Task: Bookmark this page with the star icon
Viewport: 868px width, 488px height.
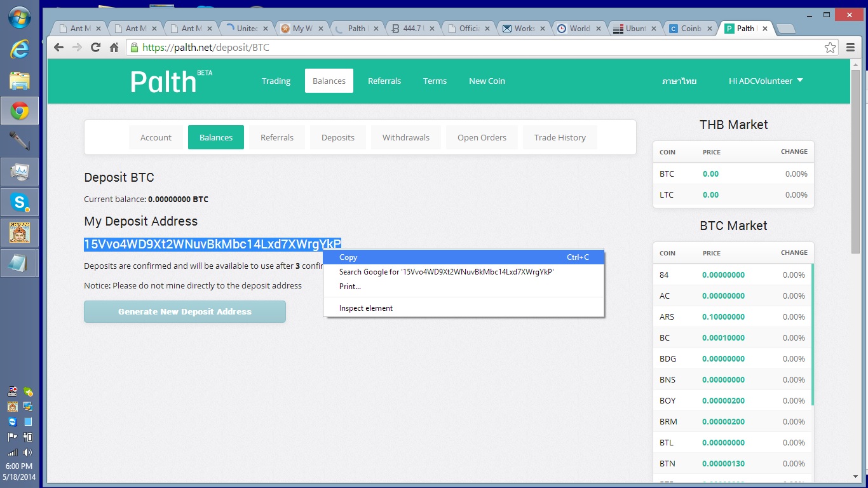Action: click(830, 48)
